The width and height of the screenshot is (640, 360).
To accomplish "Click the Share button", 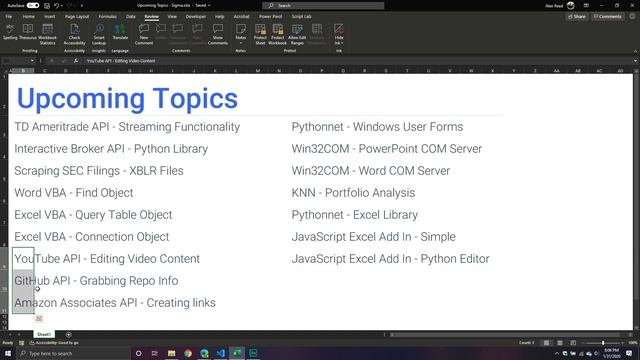I will coord(577,17).
